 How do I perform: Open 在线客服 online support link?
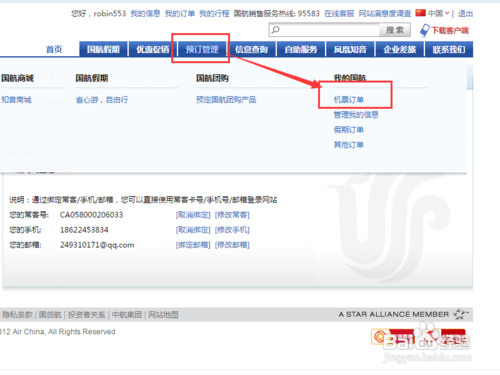339,13
